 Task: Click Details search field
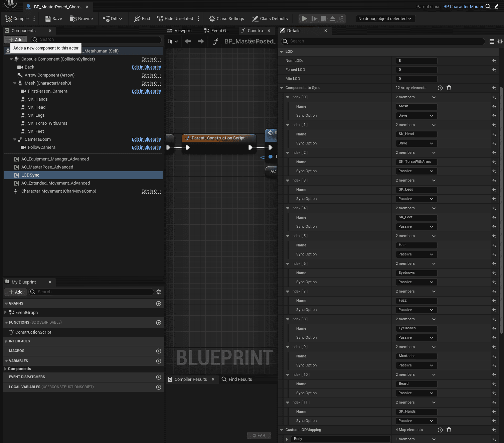[383, 41]
